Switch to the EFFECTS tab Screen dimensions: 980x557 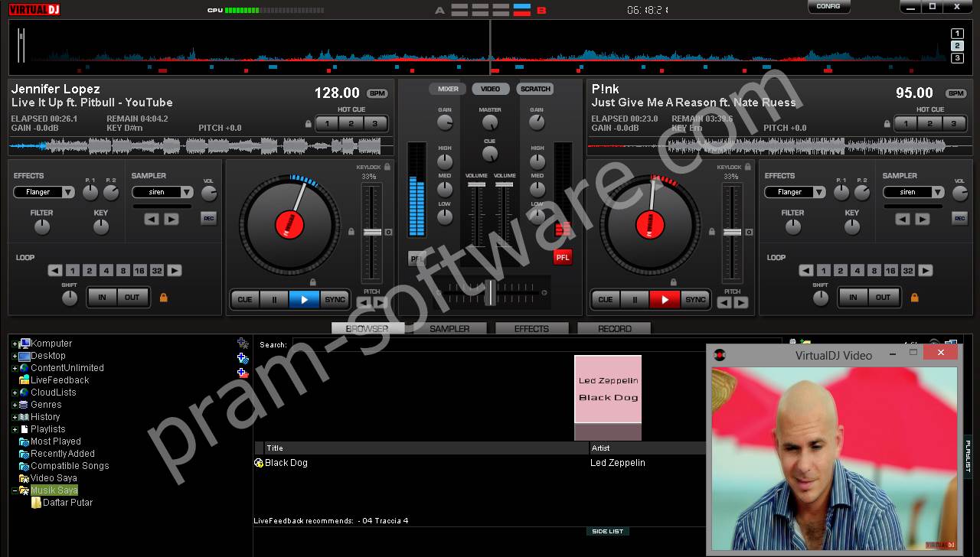pyautogui.click(x=531, y=328)
